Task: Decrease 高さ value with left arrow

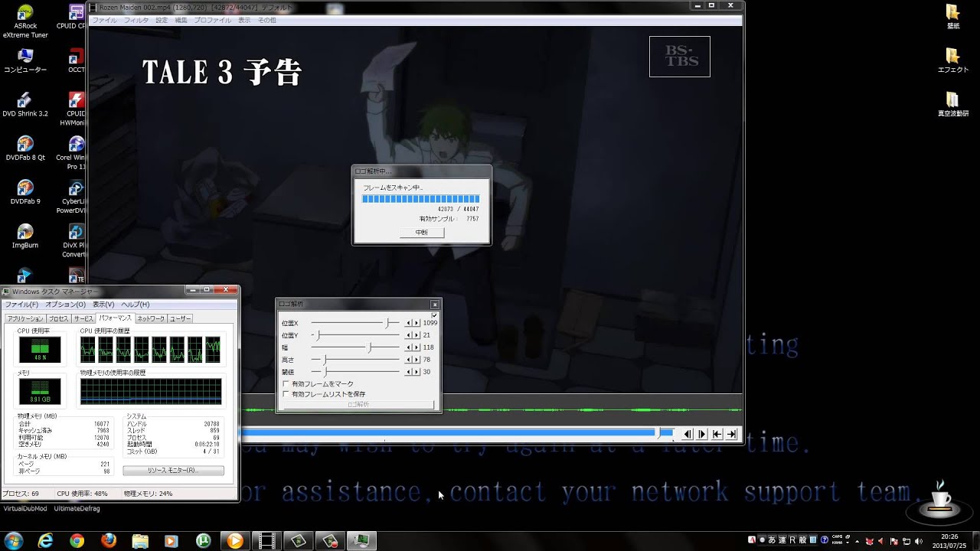Action: click(x=408, y=360)
